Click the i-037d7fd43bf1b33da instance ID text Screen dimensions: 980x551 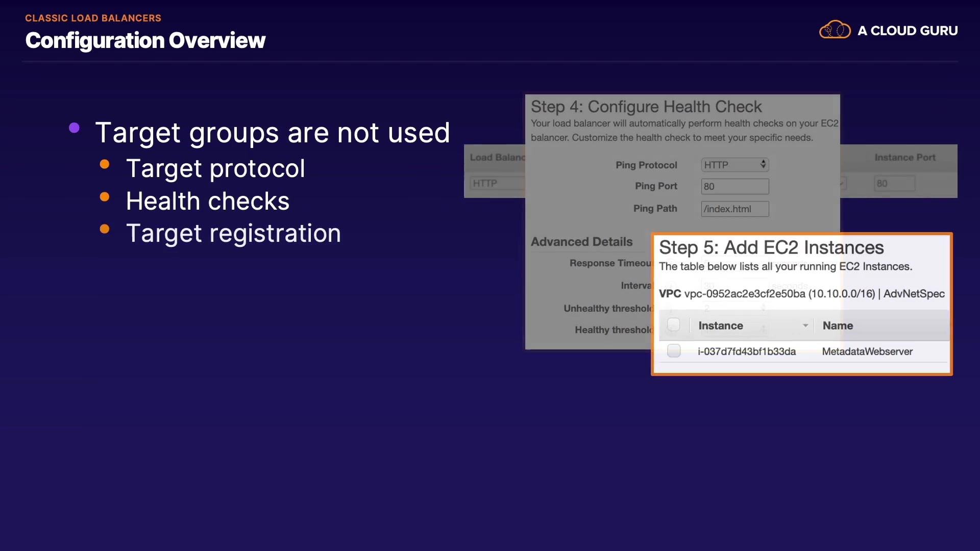tap(746, 352)
